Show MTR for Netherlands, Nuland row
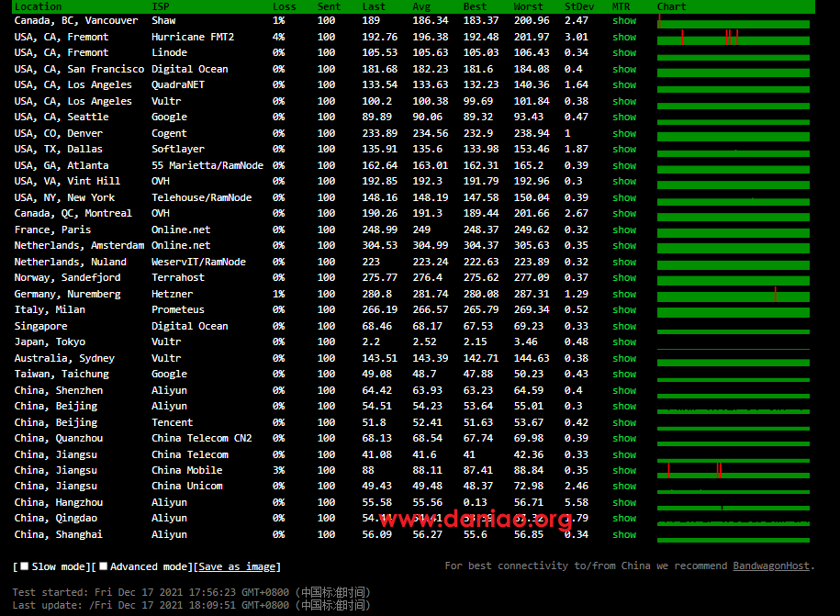 (x=624, y=262)
